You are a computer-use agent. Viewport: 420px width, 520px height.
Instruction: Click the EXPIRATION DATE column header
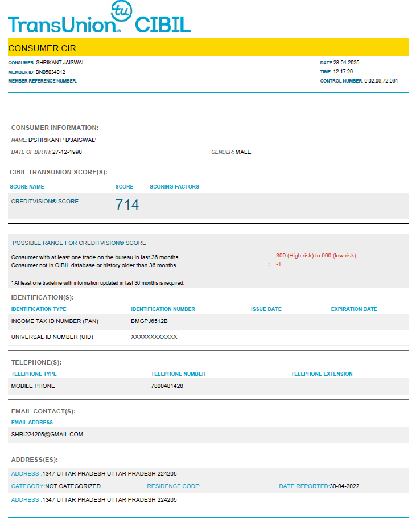pyautogui.click(x=354, y=309)
